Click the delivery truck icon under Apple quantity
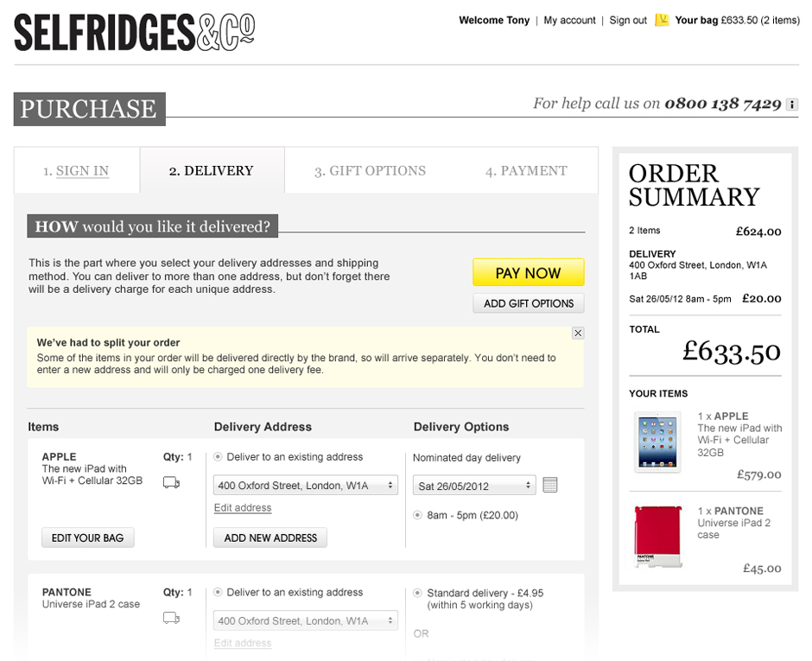 click(x=171, y=482)
